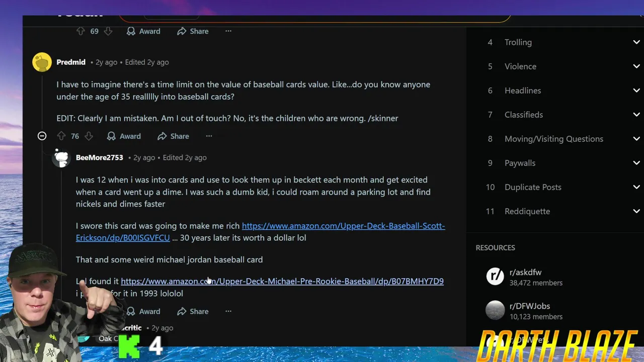Image resolution: width=644 pixels, height=362 pixels.
Task: Upvote Predmid's comment with 76 points
Action: click(61, 136)
